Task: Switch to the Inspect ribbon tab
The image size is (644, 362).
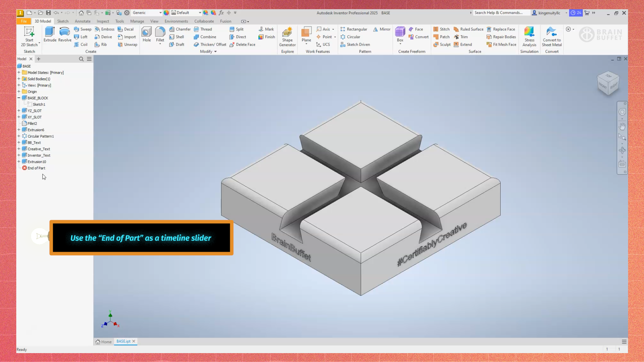Action: tap(103, 21)
